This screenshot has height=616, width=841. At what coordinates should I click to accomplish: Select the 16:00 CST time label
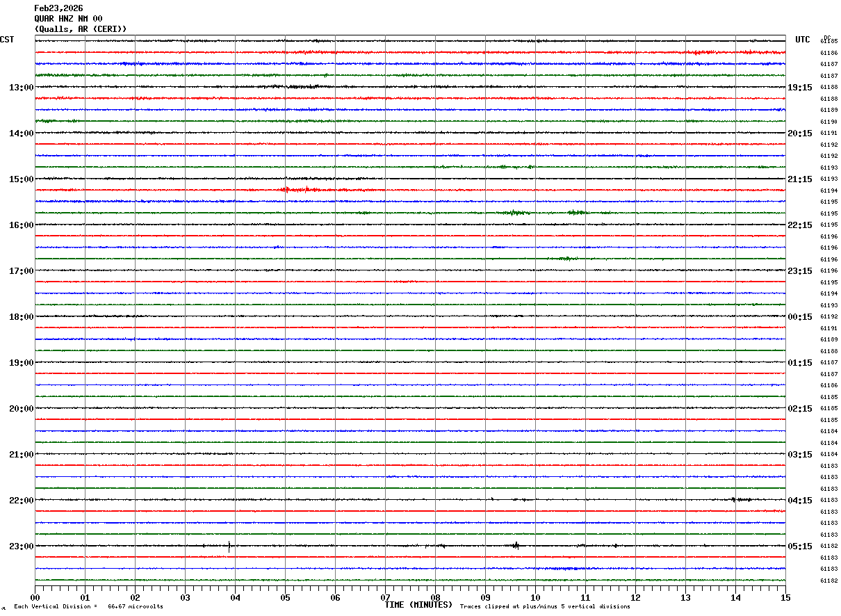tap(21, 225)
